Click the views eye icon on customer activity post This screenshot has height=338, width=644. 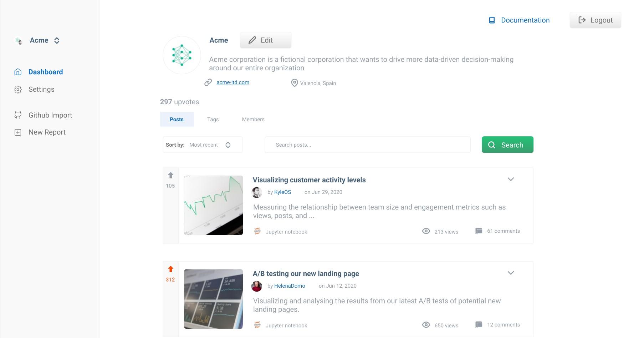[426, 231]
